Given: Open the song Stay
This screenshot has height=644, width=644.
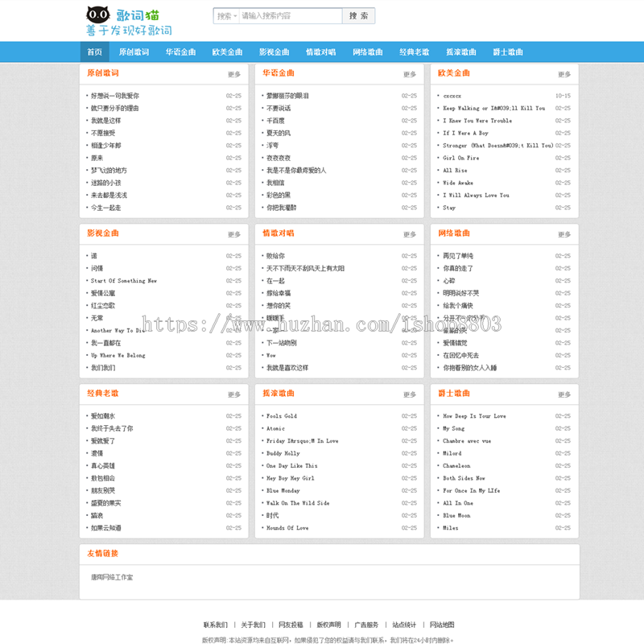Looking at the screenshot, I should click(x=449, y=208).
